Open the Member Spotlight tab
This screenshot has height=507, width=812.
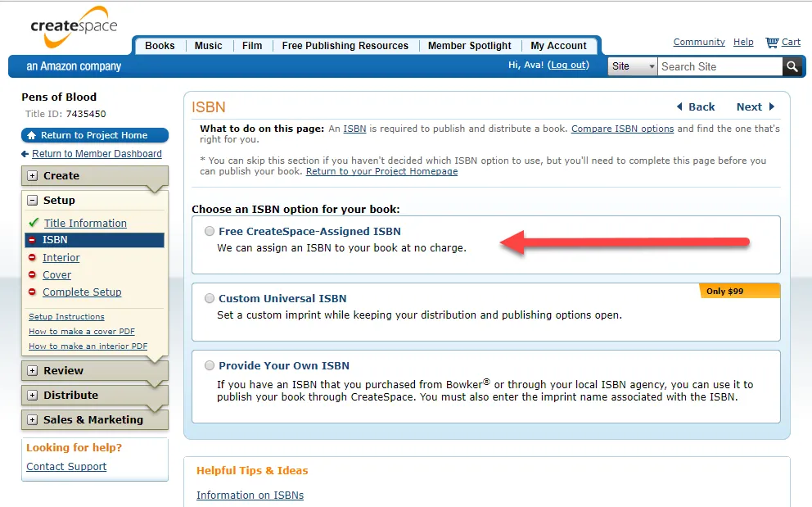(469, 46)
